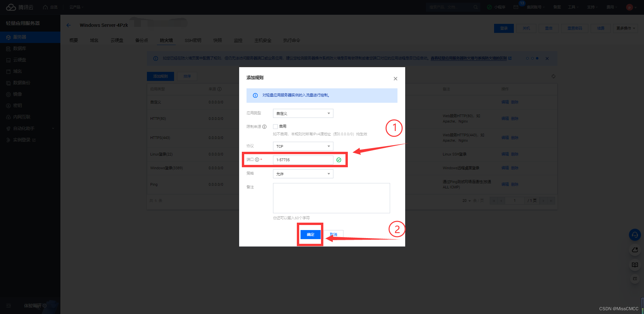Click info icon beside 来源 column header

tap(219, 89)
